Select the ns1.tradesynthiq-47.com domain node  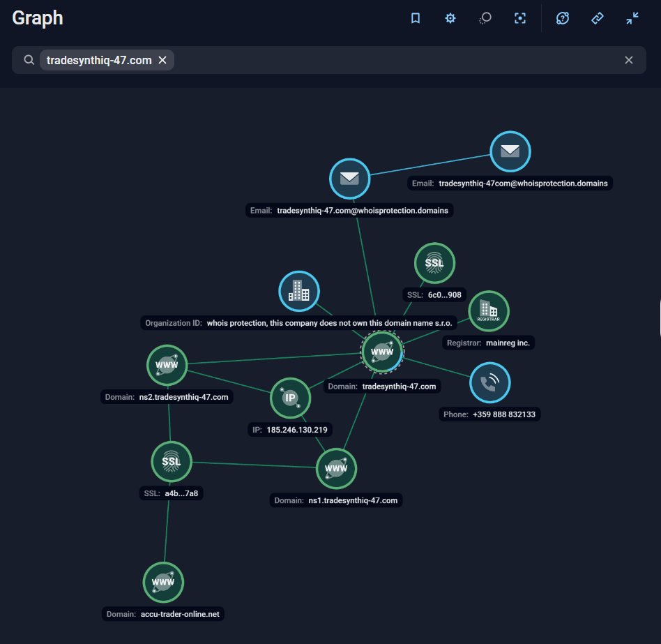(336, 468)
